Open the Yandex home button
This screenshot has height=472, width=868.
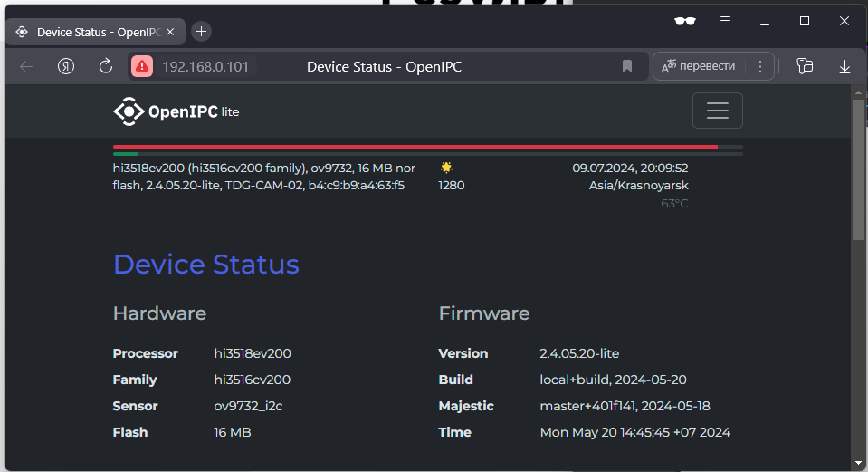click(x=66, y=66)
